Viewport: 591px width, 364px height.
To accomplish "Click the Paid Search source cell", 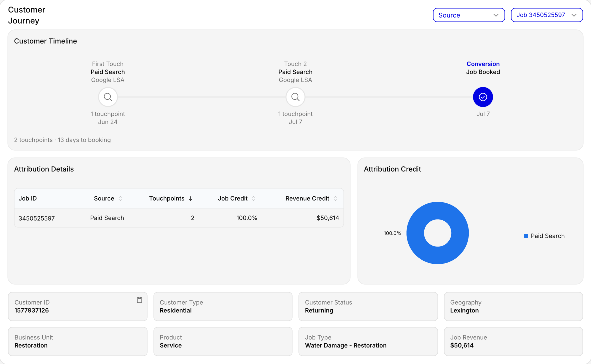I will 107,218.
